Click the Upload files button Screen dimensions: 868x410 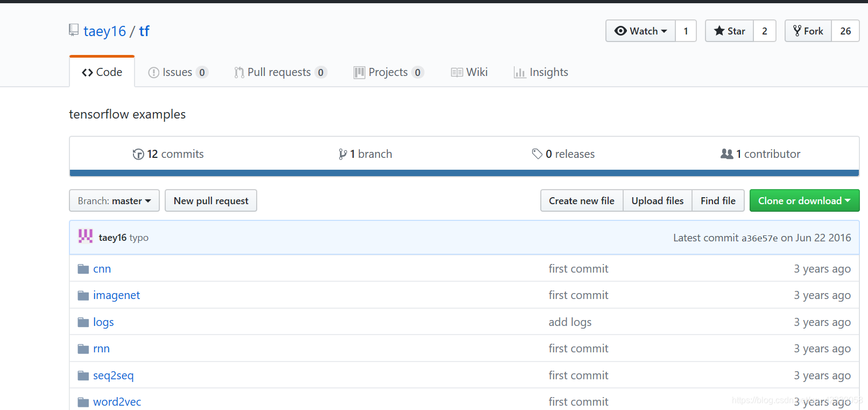click(658, 200)
